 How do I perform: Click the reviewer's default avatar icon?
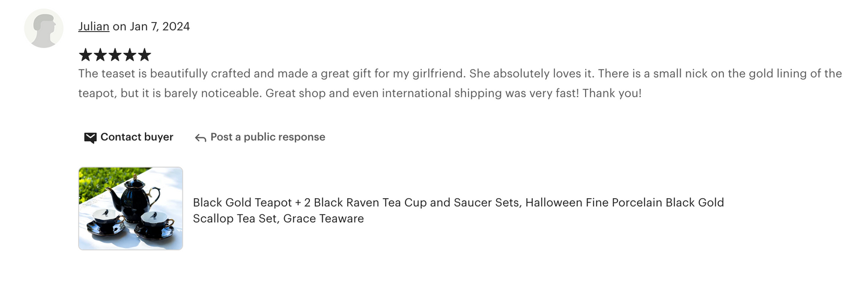(43, 28)
